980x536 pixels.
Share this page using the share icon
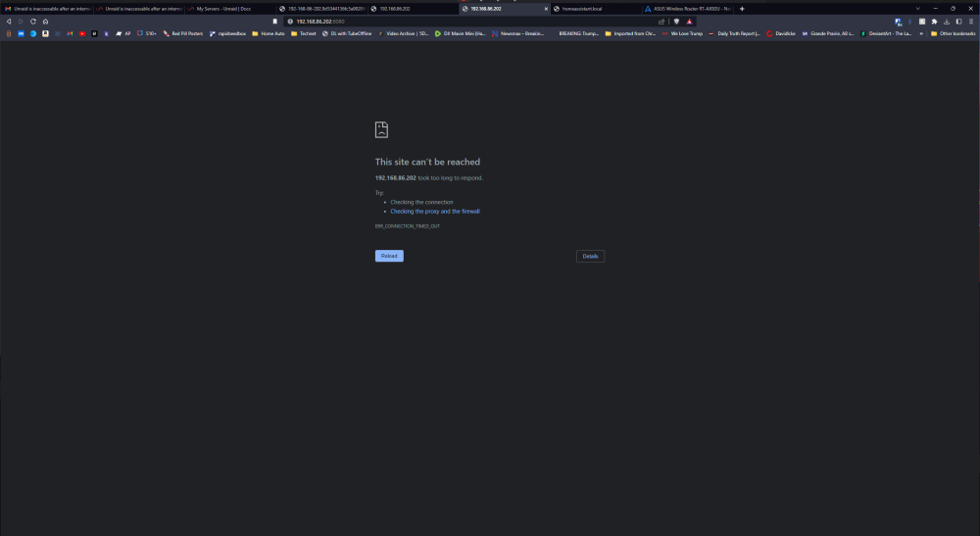pyautogui.click(x=661, y=22)
